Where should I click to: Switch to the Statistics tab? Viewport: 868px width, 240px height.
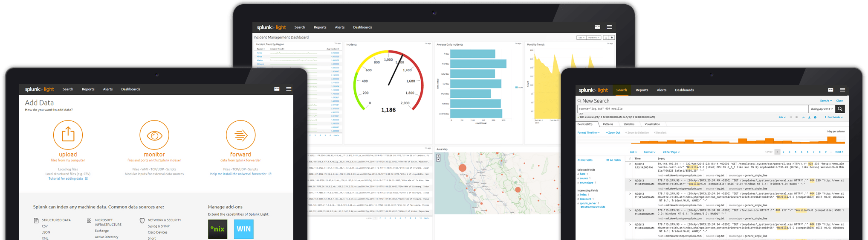coord(629,124)
